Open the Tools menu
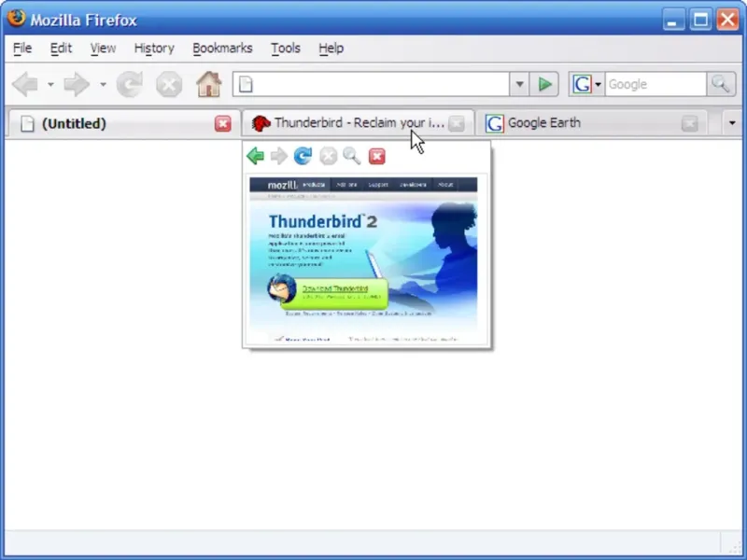The image size is (747, 560). click(x=286, y=49)
